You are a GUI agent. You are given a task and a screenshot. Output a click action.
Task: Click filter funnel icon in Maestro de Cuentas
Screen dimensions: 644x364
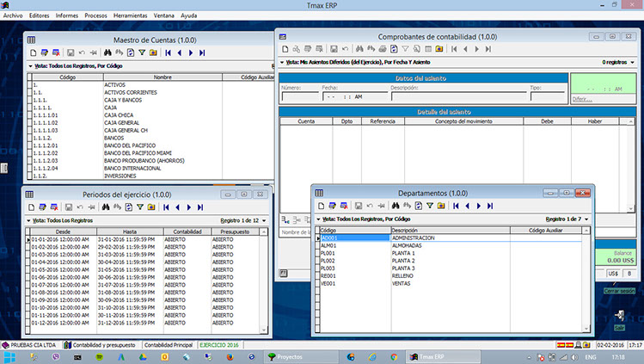pos(141,52)
